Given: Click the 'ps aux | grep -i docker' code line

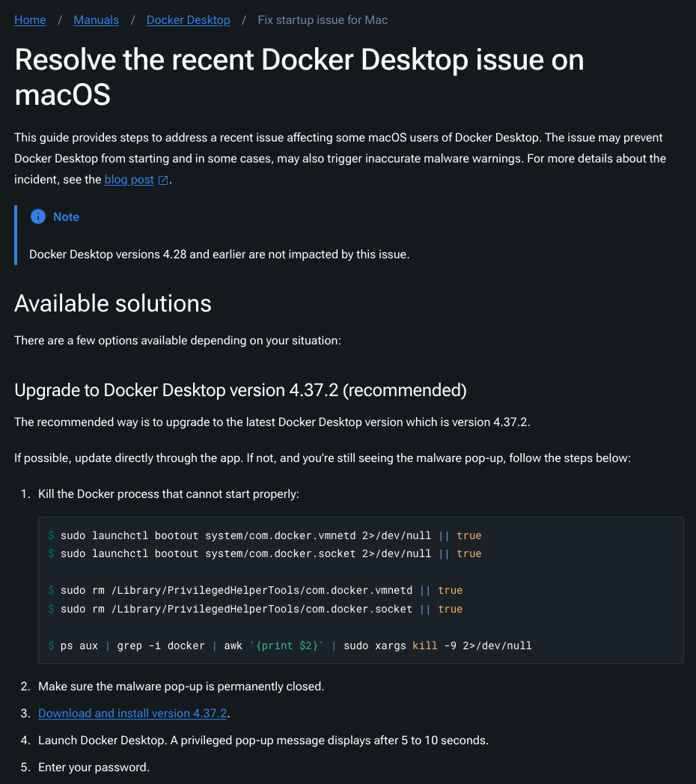Looking at the screenshot, I should tap(290, 645).
